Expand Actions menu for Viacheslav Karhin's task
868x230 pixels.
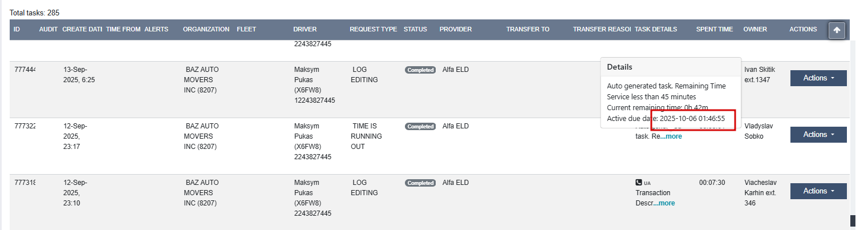(x=818, y=191)
